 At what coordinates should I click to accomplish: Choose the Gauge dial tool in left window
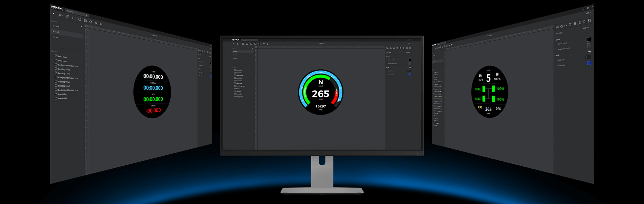91,22
